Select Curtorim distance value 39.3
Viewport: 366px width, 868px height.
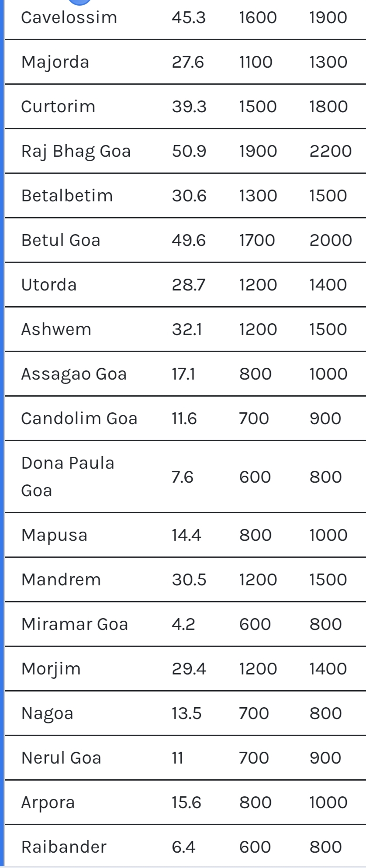point(189,107)
